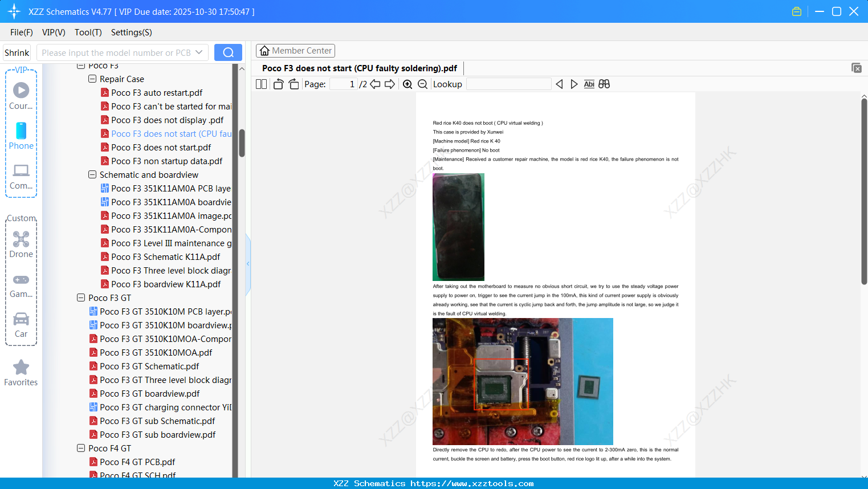Open the model number dropdown arrow
868x489 pixels.
click(x=199, y=52)
